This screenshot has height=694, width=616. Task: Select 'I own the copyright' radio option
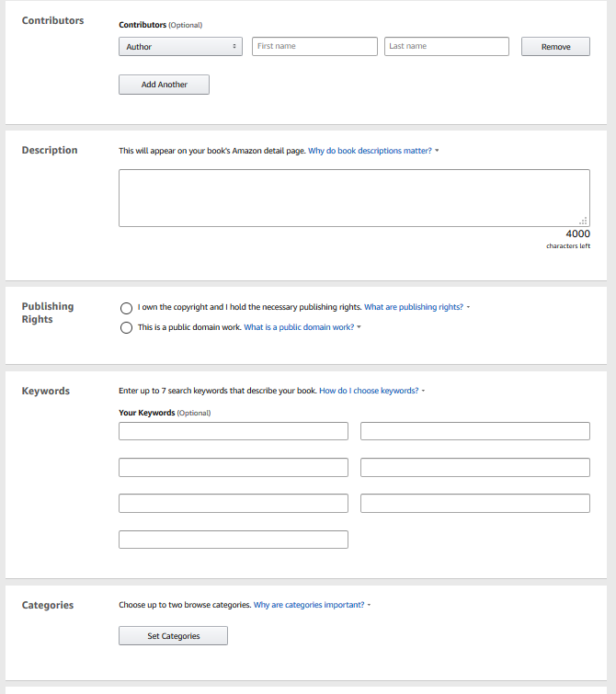(x=126, y=308)
